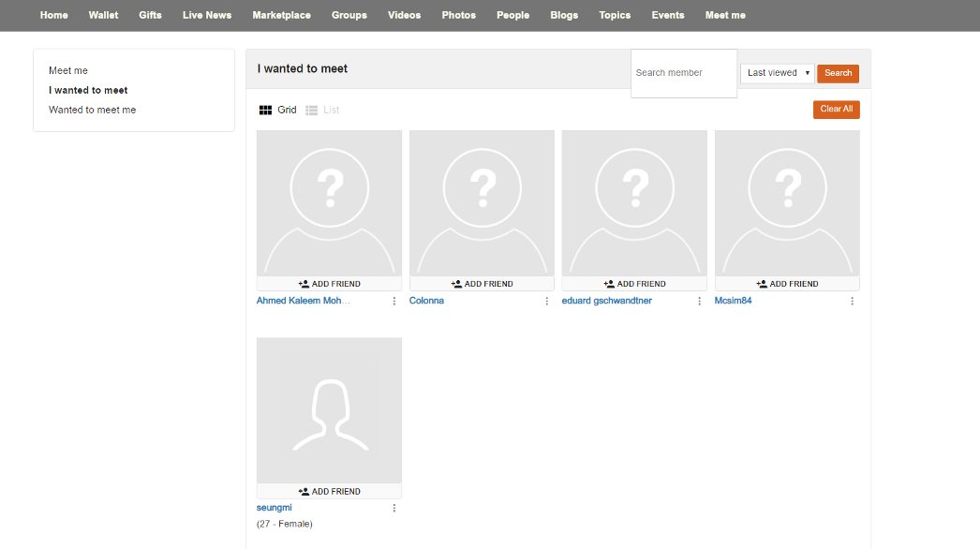Add eduard gschwandtner as friend

(634, 284)
